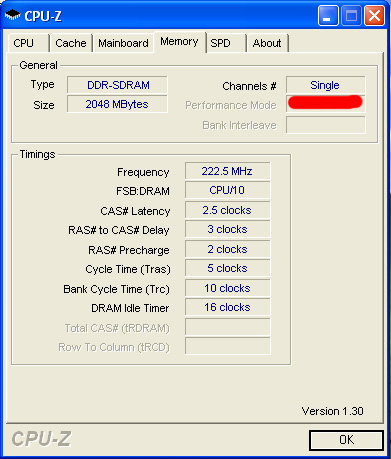Viewport: 391px width, 459px height.
Task: Minimize the CPU-Z window
Action: 328,16
